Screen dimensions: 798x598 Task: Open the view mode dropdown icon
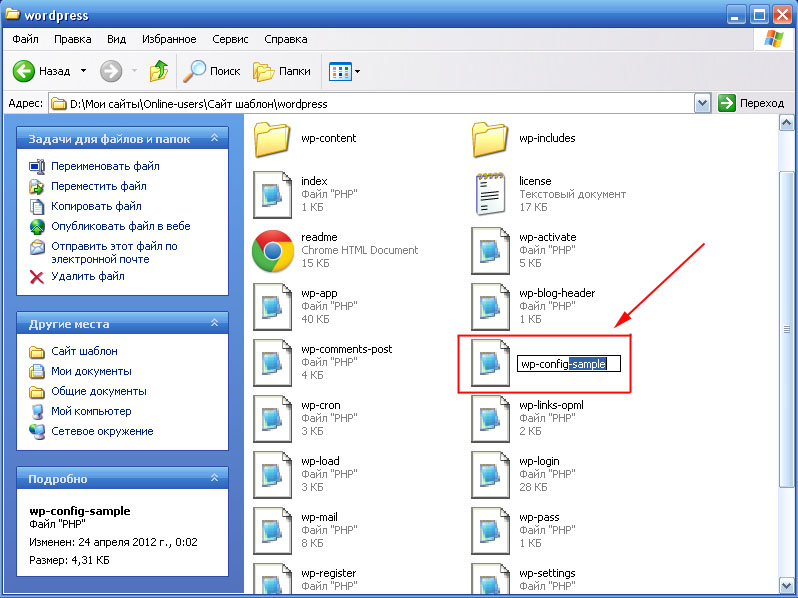click(x=345, y=71)
